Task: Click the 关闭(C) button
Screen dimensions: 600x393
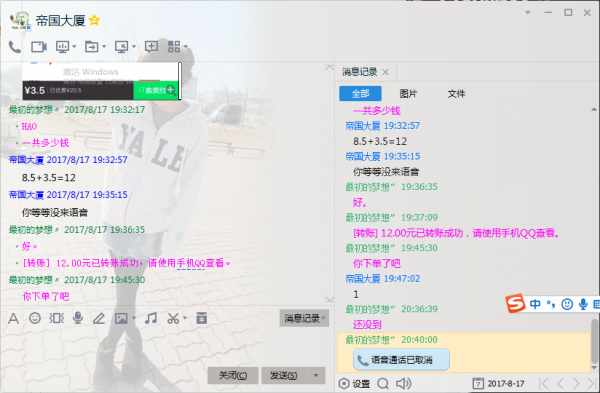Action: click(x=233, y=375)
